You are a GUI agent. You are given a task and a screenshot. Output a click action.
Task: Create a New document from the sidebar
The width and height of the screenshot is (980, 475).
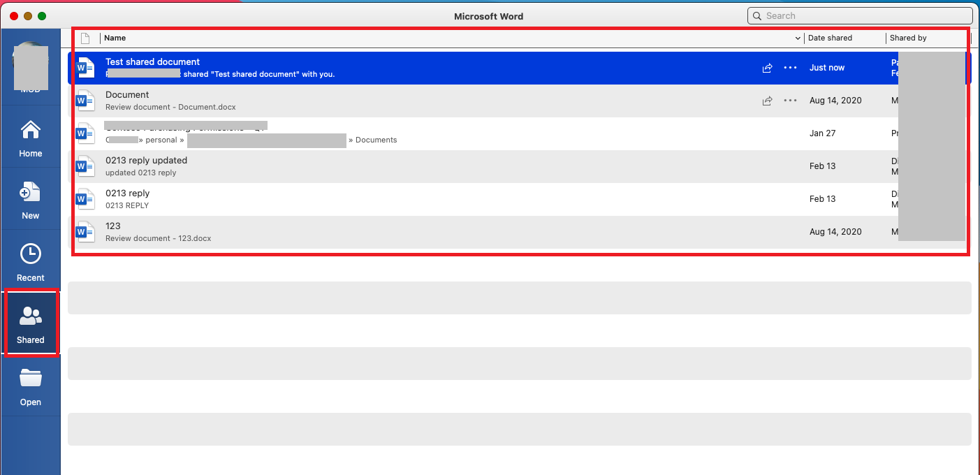tap(30, 200)
